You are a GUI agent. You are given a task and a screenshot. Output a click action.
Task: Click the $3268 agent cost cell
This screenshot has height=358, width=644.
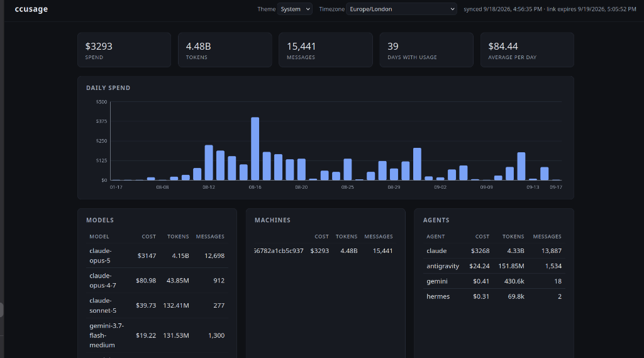(x=480, y=250)
